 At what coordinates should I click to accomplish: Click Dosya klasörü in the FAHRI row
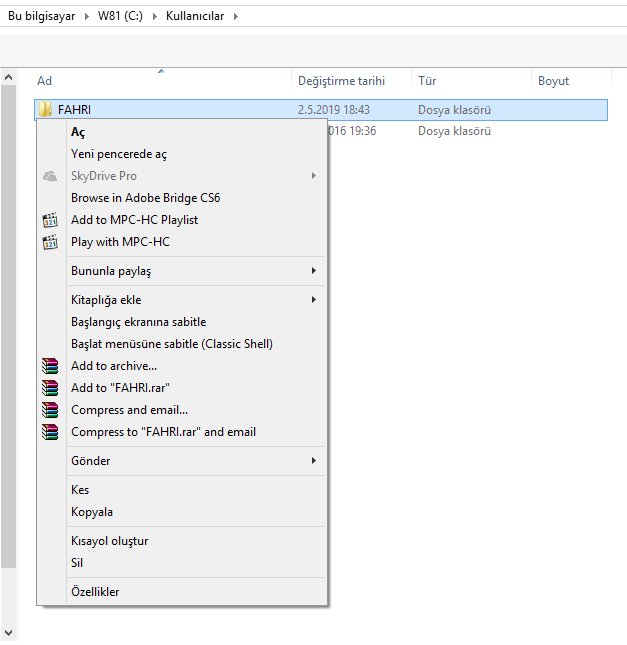(454, 110)
